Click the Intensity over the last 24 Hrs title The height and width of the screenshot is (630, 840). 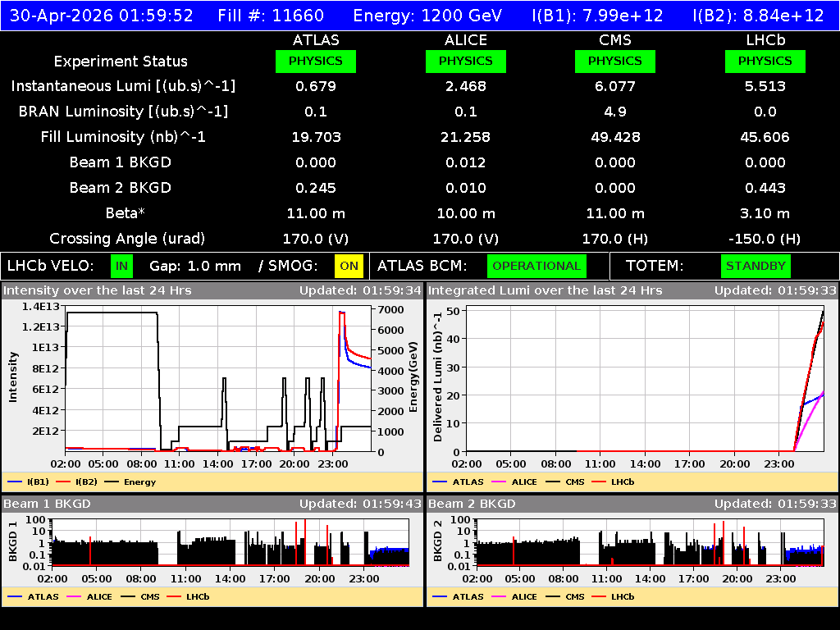click(x=98, y=291)
